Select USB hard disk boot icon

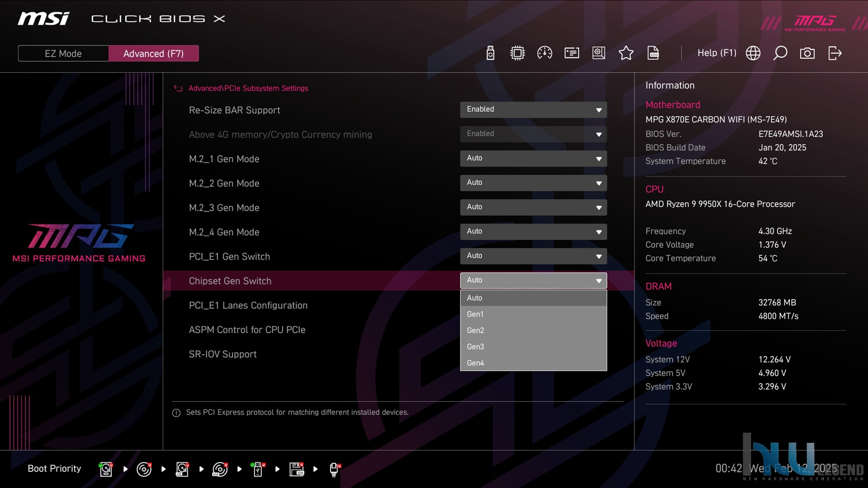[x=182, y=469]
